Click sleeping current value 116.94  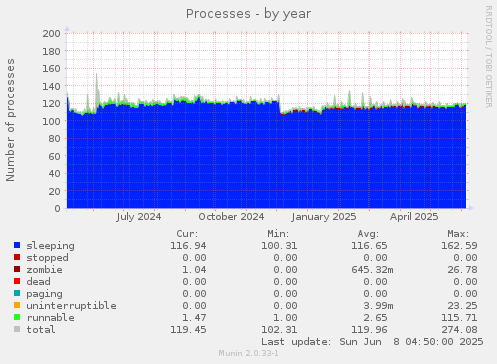click(x=188, y=246)
